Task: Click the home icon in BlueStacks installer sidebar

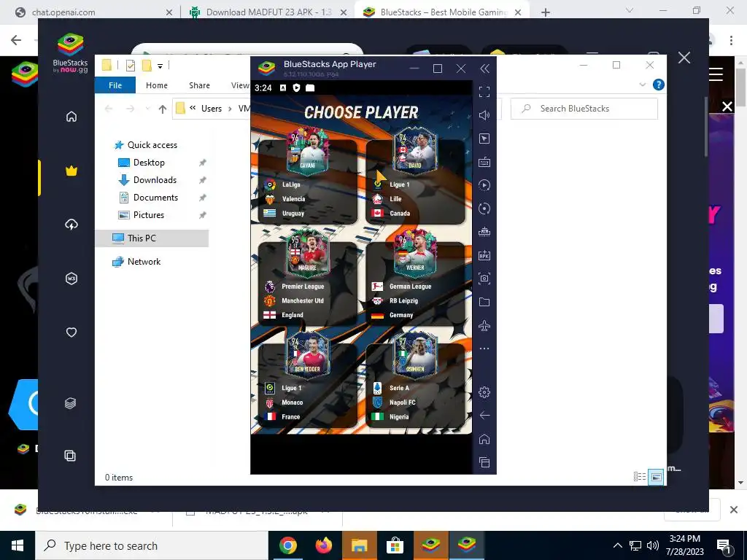Action: point(71,117)
